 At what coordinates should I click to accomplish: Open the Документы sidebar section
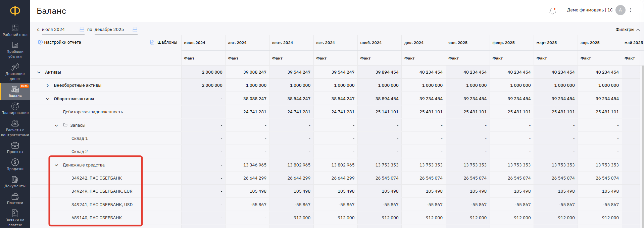pos(15,182)
